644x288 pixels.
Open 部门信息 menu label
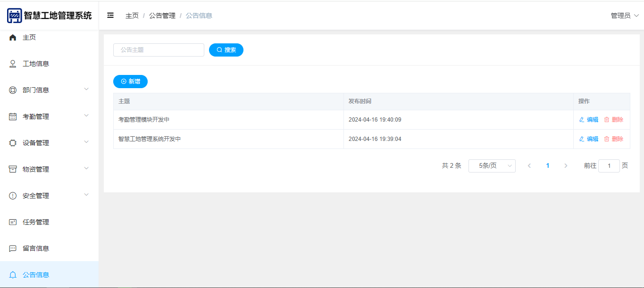[36, 90]
